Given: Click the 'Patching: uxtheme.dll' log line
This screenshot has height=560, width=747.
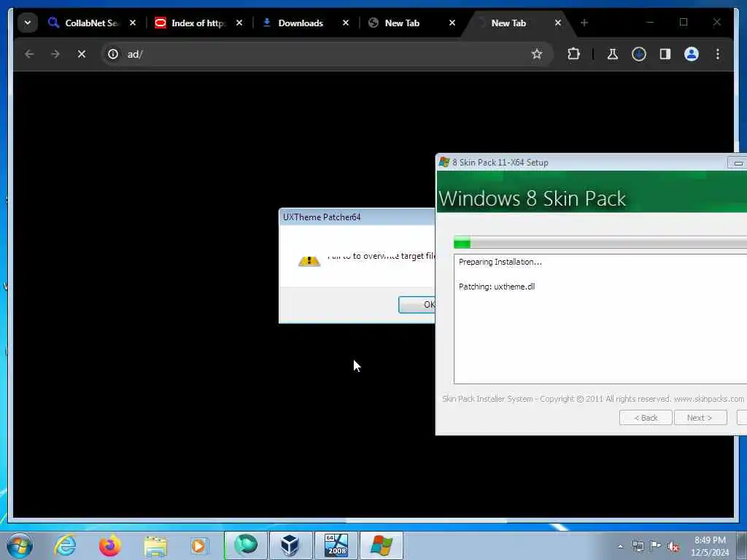Looking at the screenshot, I should point(497,287).
